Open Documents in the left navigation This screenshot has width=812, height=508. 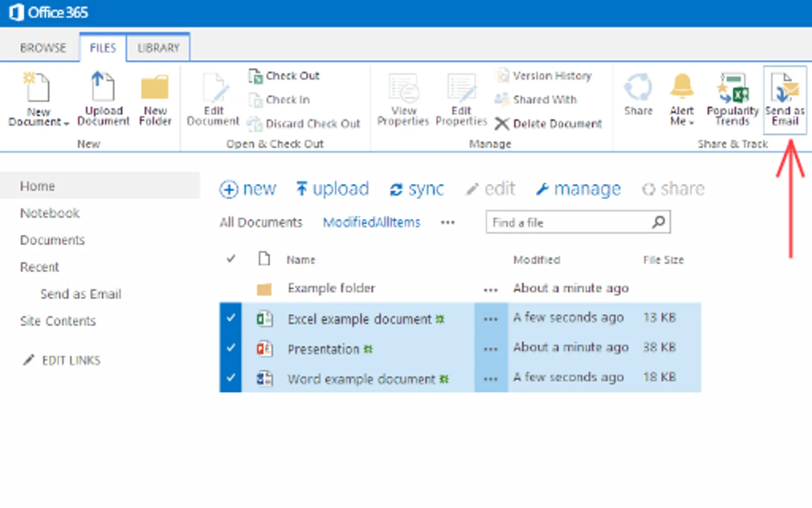[52, 240]
